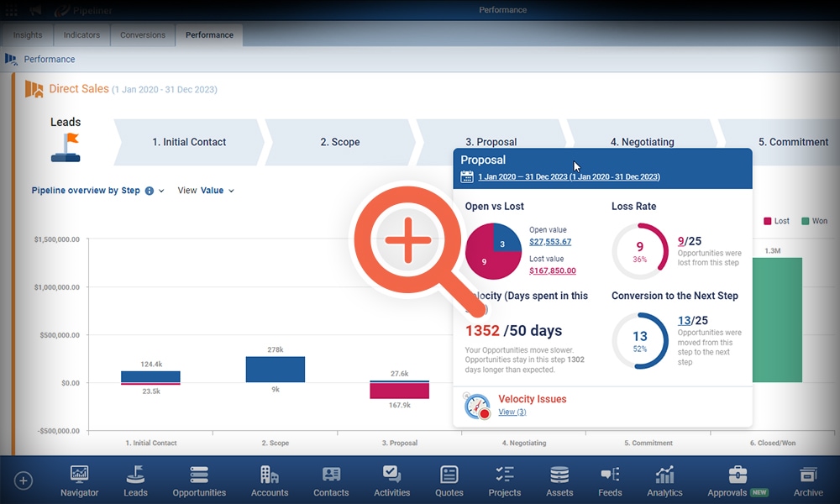Switch to the Conversions tab
Screen dimensions: 840x504
142,34
